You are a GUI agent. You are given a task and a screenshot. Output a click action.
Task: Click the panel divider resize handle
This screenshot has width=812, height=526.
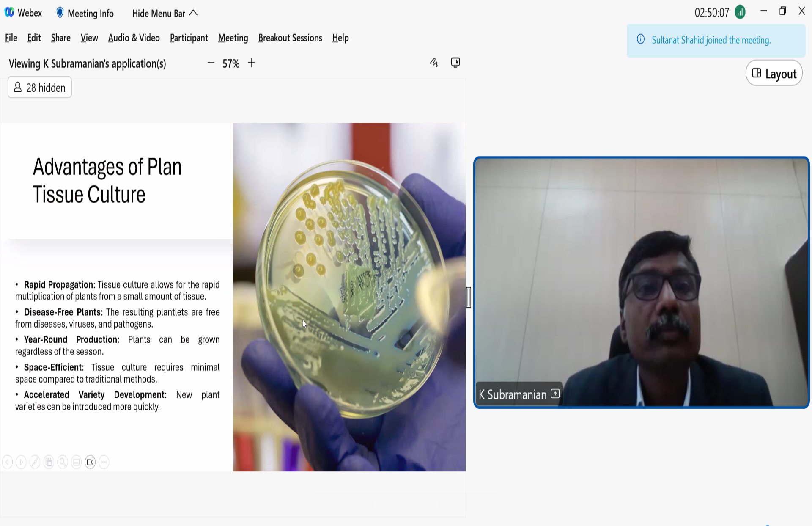click(x=469, y=297)
